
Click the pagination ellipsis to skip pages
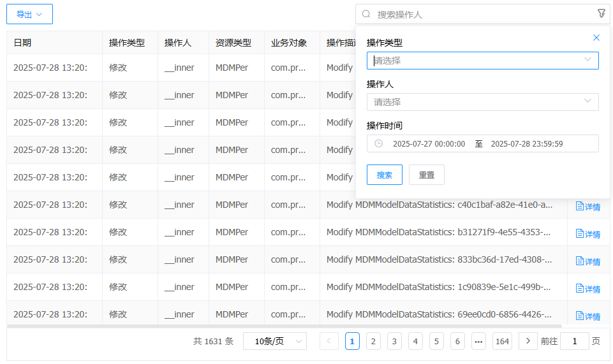pyautogui.click(x=478, y=341)
